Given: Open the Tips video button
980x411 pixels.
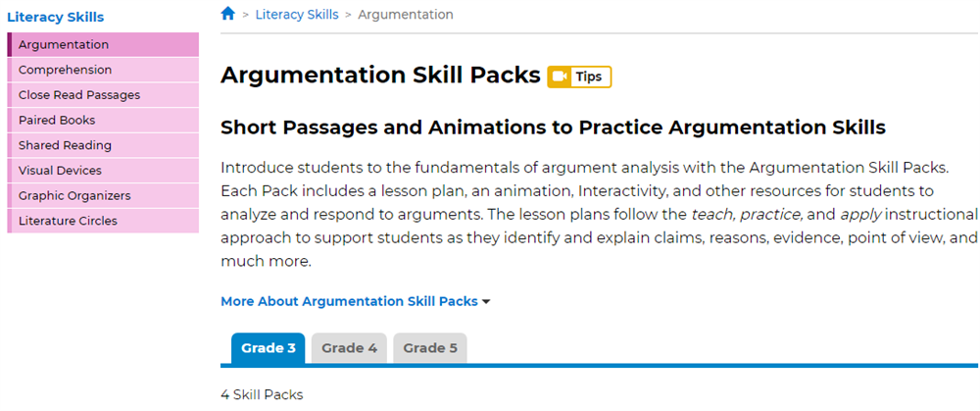Looking at the screenshot, I should pos(579,77).
